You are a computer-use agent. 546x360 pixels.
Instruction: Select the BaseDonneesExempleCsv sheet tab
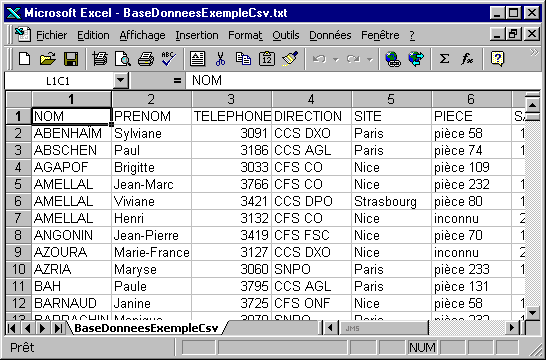tap(146, 328)
